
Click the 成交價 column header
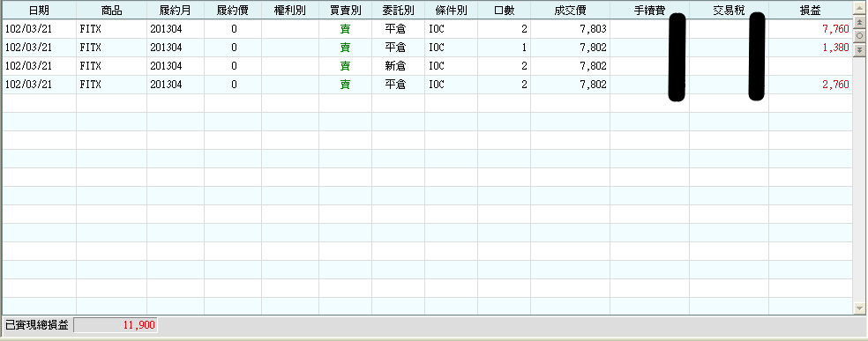click(x=570, y=11)
